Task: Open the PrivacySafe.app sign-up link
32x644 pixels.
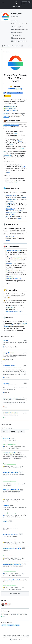Action: tap(15, 89)
